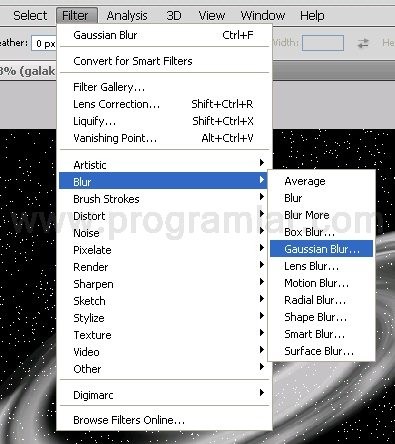The image size is (395, 444).
Task: Click the Width input field in options bar
Action: pos(323,43)
